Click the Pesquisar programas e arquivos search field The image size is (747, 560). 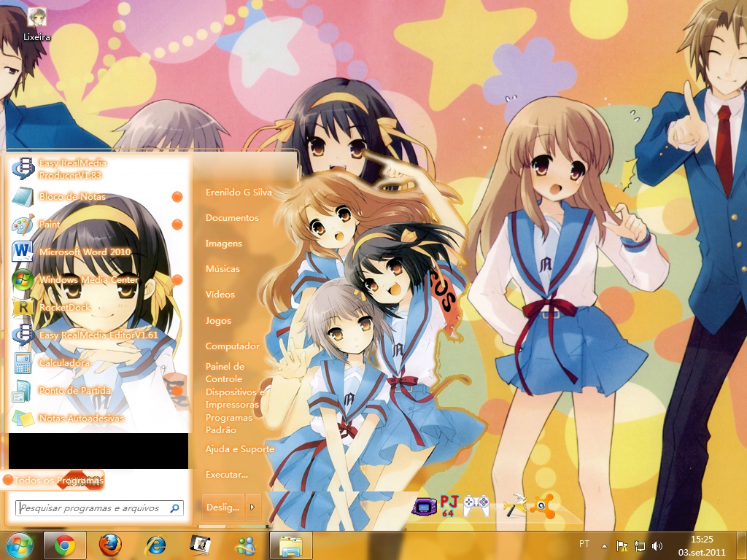(x=95, y=507)
